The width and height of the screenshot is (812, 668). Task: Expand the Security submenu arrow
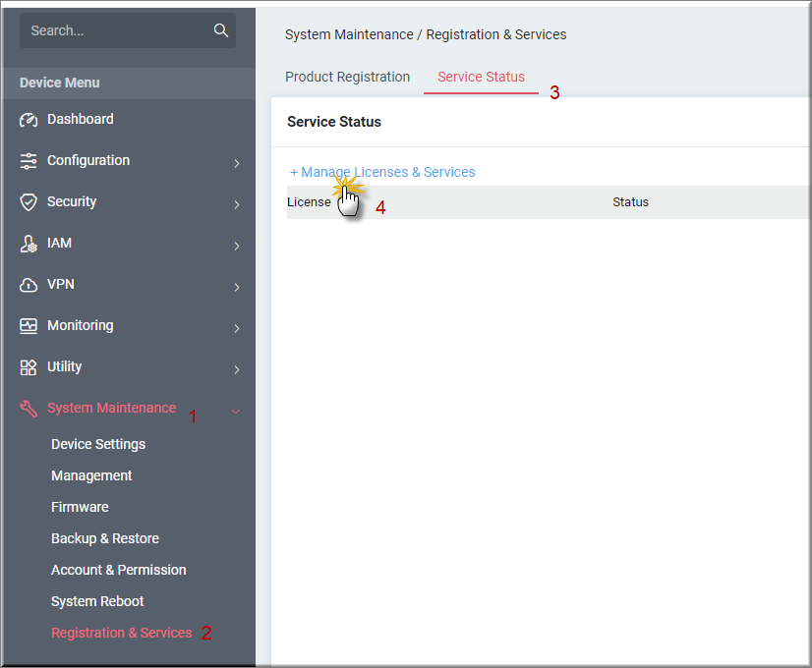coord(236,204)
